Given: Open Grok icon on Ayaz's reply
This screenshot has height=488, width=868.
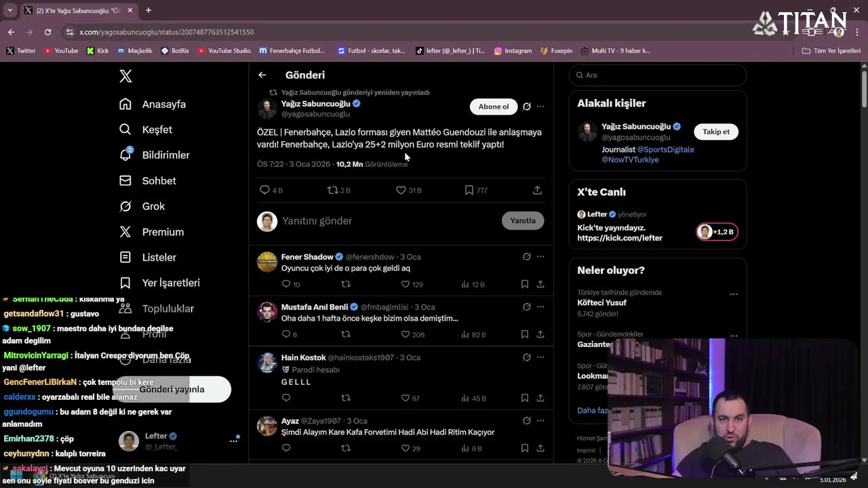Looking at the screenshot, I should click(526, 421).
